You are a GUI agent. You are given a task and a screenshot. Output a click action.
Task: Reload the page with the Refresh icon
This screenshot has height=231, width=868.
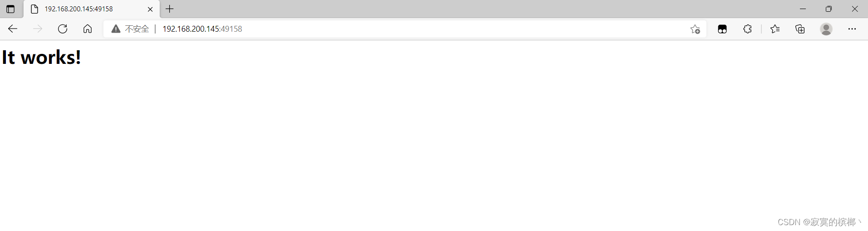pos(63,29)
